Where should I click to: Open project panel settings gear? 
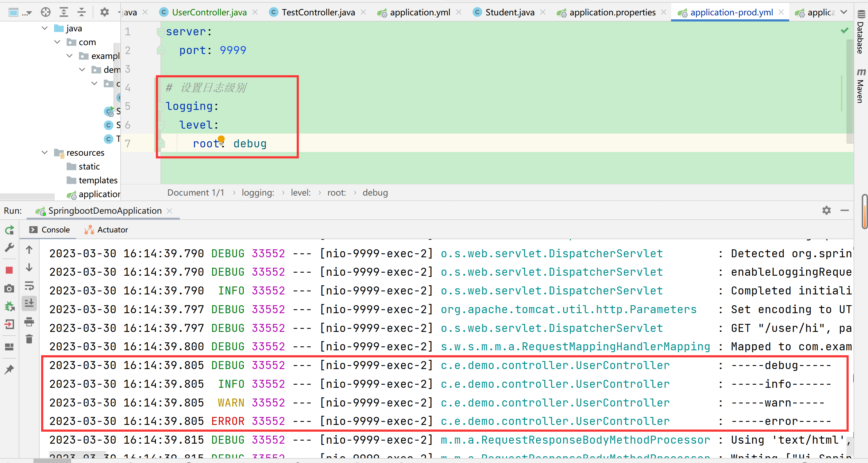(x=104, y=13)
